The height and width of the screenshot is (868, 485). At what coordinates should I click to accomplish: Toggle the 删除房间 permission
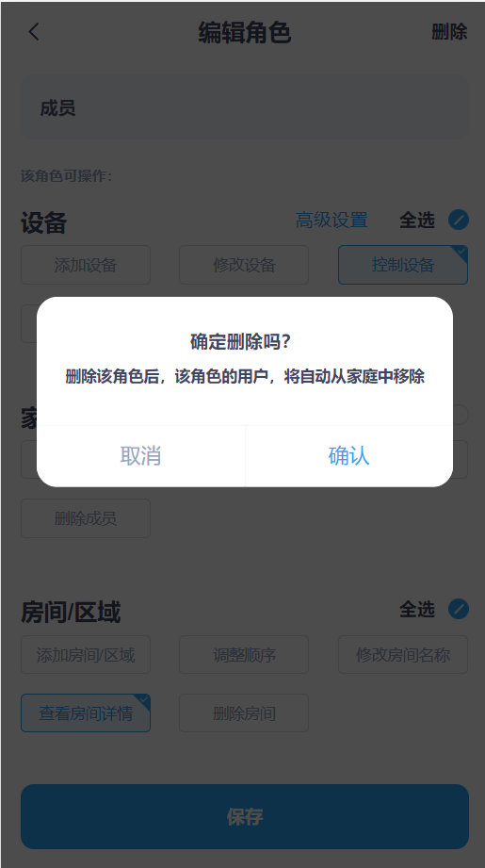tap(244, 713)
